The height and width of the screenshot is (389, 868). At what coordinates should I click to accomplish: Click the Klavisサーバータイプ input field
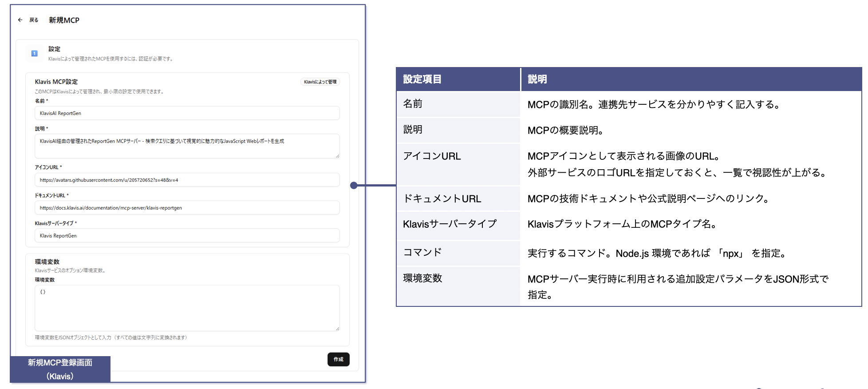(x=187, y=236)
